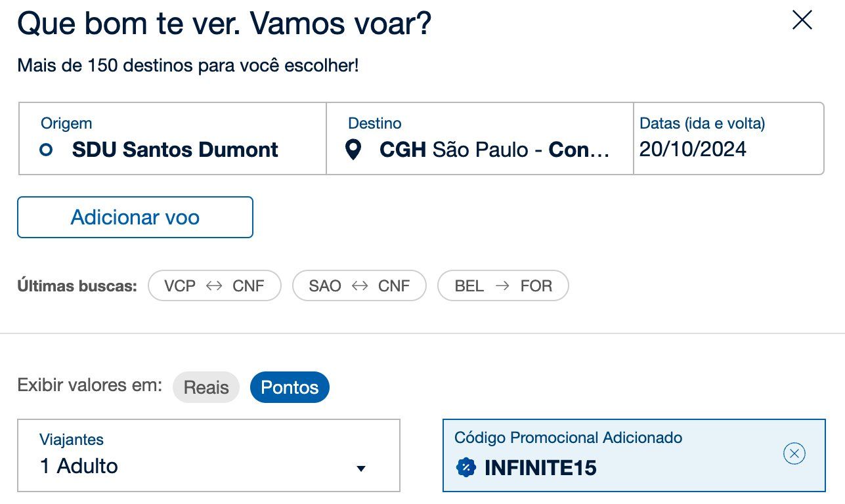Edit the Origem SDU Santos Dumont field
The image size is (845, 504).
pyautogui.click(x=173, y=138)
